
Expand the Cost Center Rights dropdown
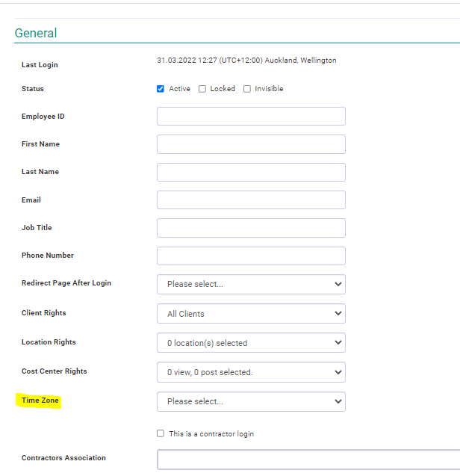coord(251,372)
